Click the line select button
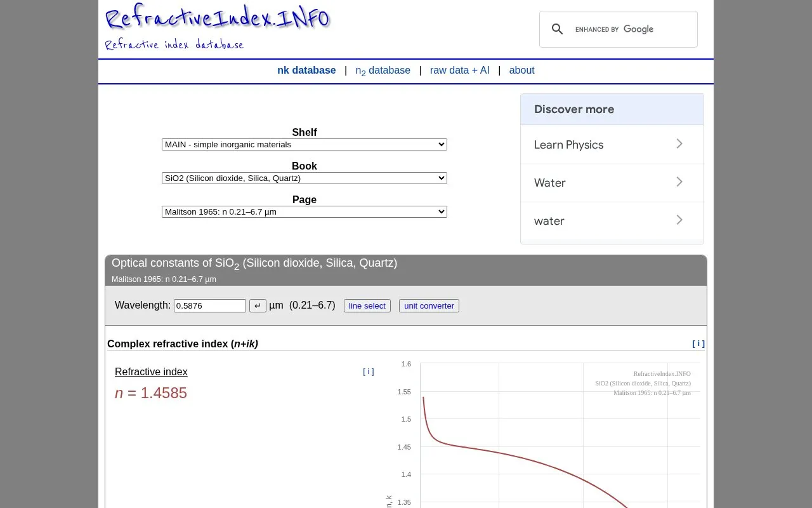The height and width of the screenshot is (508, 812). tap(367, 306)
